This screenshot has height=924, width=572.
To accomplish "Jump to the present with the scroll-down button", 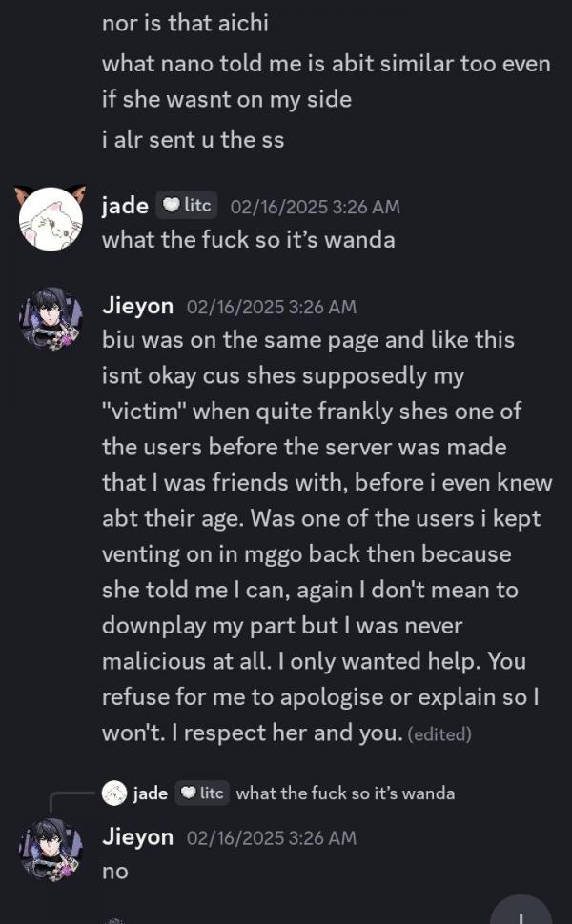I will pos(521,911).
